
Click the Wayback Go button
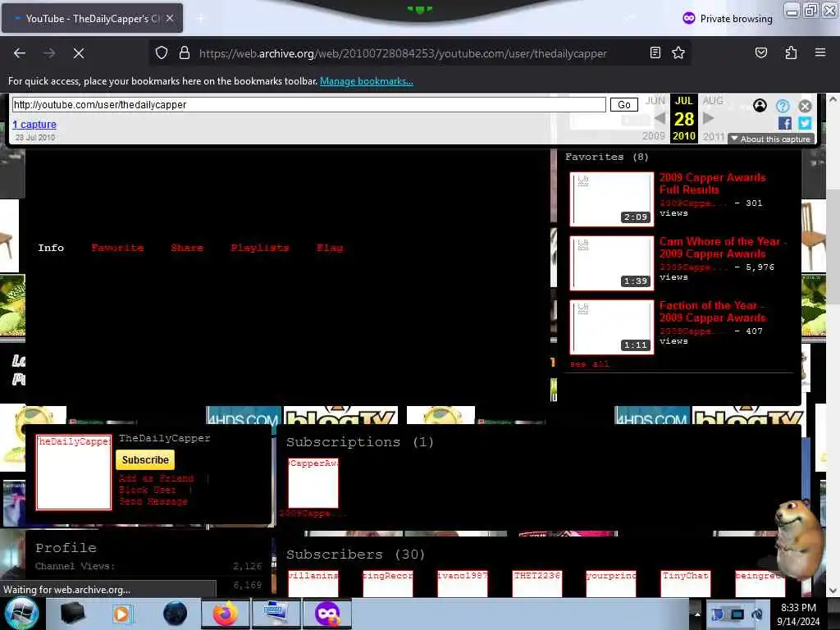624,104
